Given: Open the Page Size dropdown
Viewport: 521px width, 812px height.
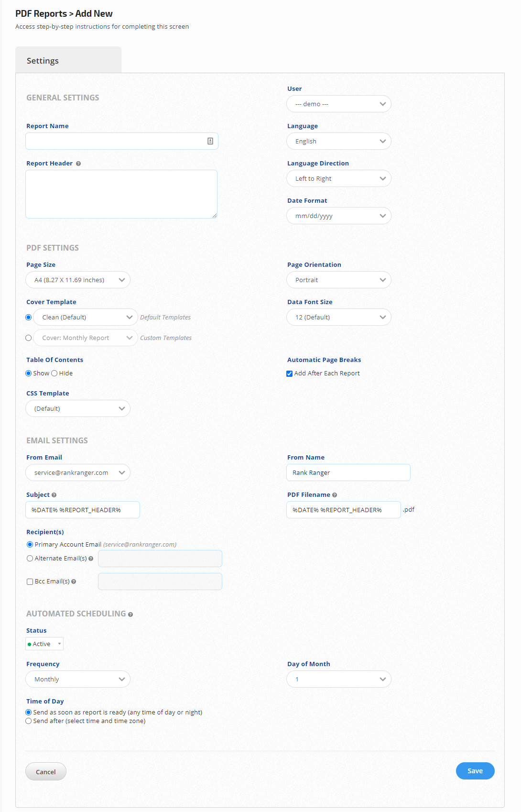Looking at the screenshot, I should pos(78,280).
